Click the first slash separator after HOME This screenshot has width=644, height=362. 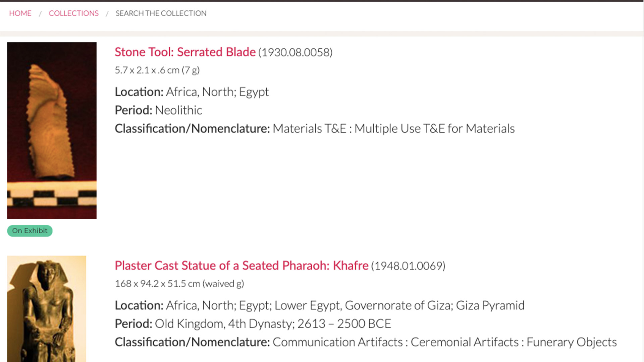coord(40,13)
